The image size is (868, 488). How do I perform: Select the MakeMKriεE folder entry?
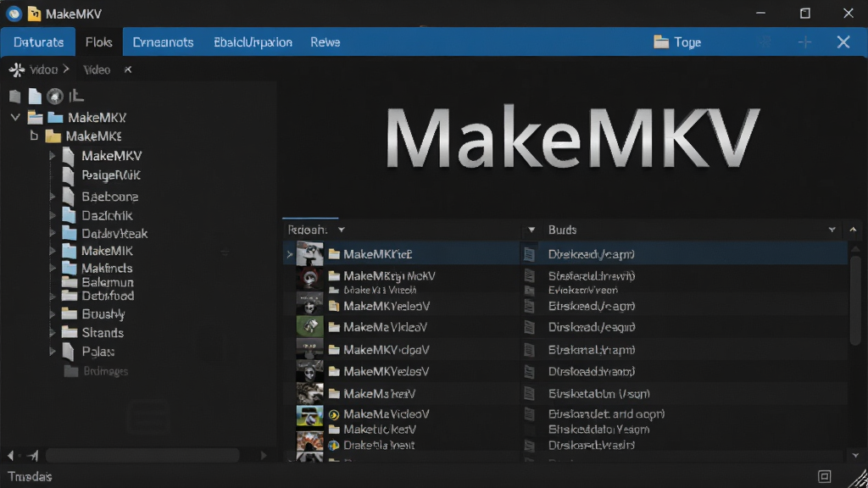click(377, 254)
